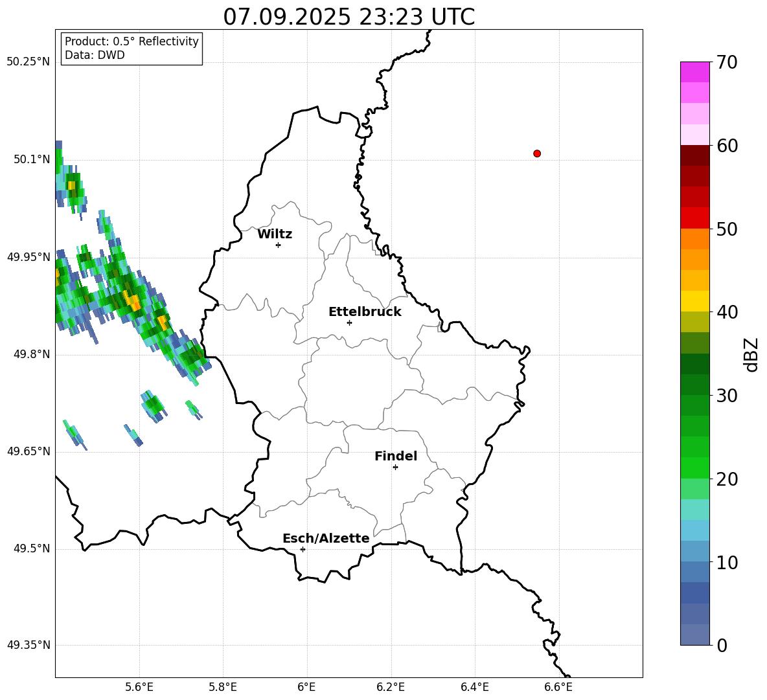The width and height of the screenshot is (767, 700).
Task: Click the 6°E longitude label
Action: [306, 687]
